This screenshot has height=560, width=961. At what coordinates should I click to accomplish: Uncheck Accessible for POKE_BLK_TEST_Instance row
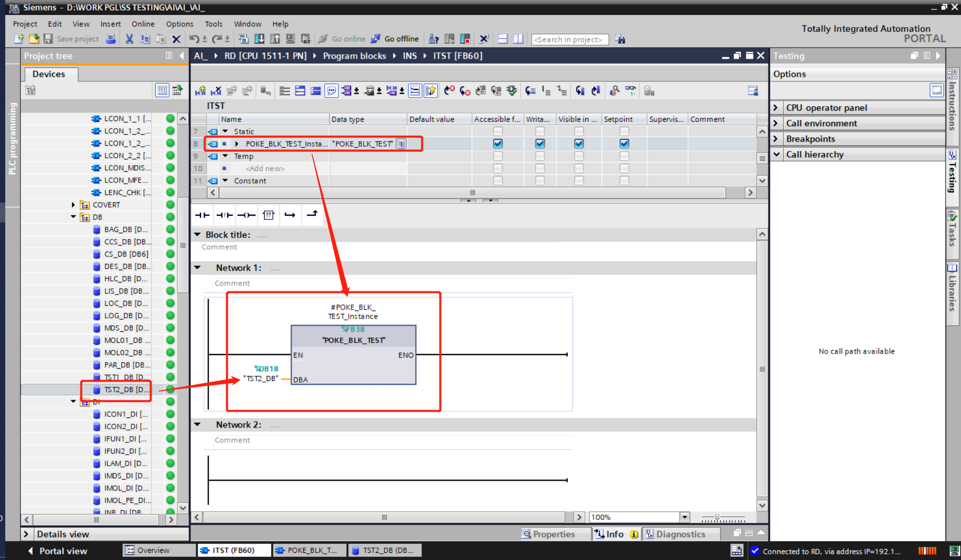[498, 144]
